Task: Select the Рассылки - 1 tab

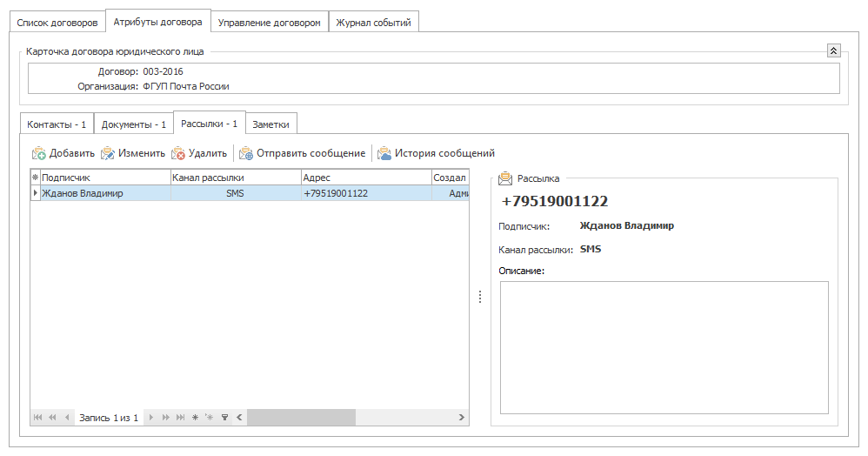Action: point(210,123)
